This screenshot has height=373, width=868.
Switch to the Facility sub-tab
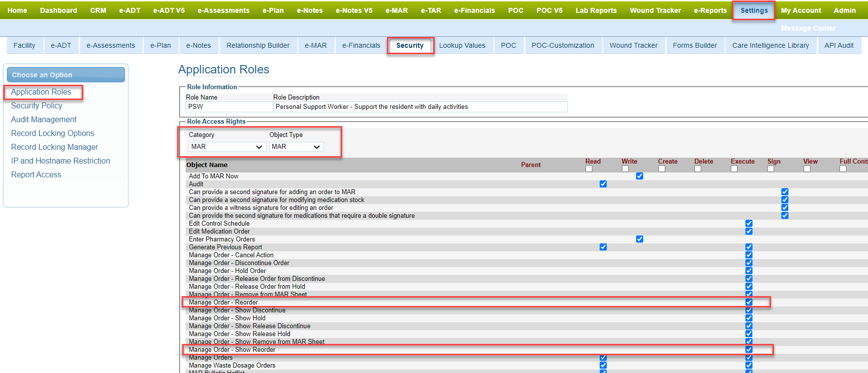click(x=24, y=45)
